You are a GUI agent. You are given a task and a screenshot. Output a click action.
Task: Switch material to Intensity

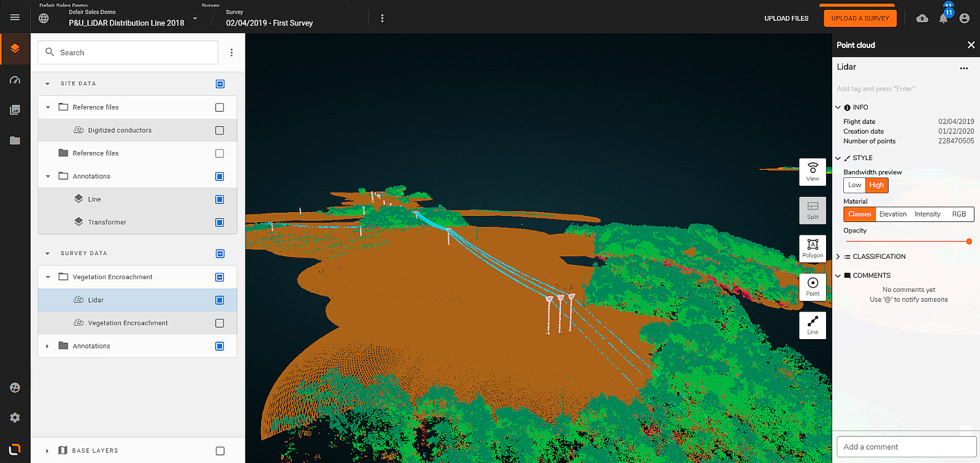click(927, 214)
